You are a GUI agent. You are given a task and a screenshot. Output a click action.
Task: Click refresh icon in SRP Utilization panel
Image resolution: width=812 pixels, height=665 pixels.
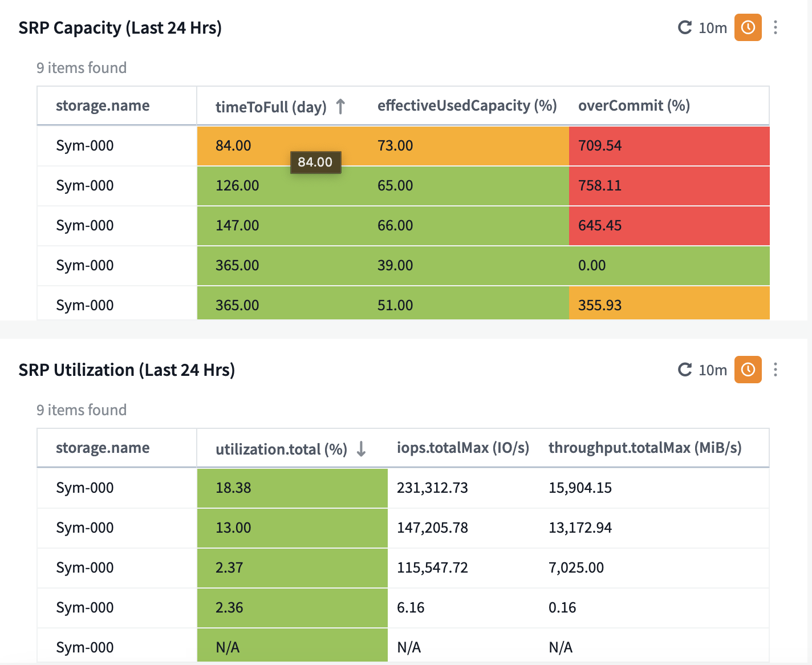coord(684,370)
